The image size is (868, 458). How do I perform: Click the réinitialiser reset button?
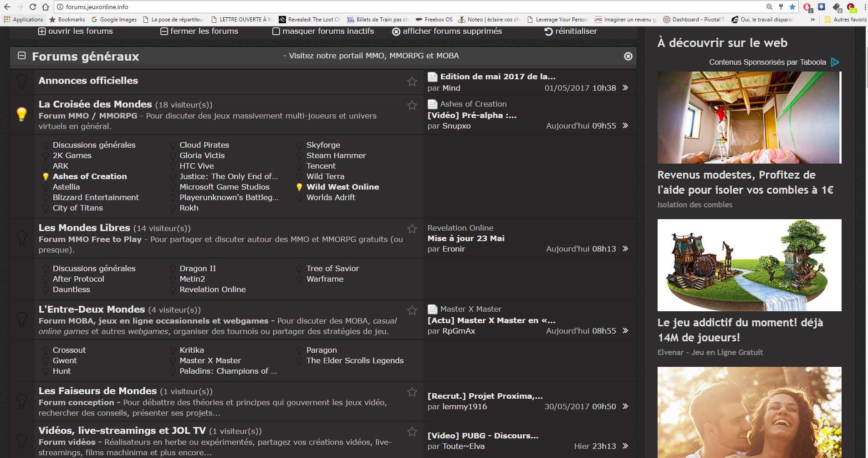click(571, 31)
